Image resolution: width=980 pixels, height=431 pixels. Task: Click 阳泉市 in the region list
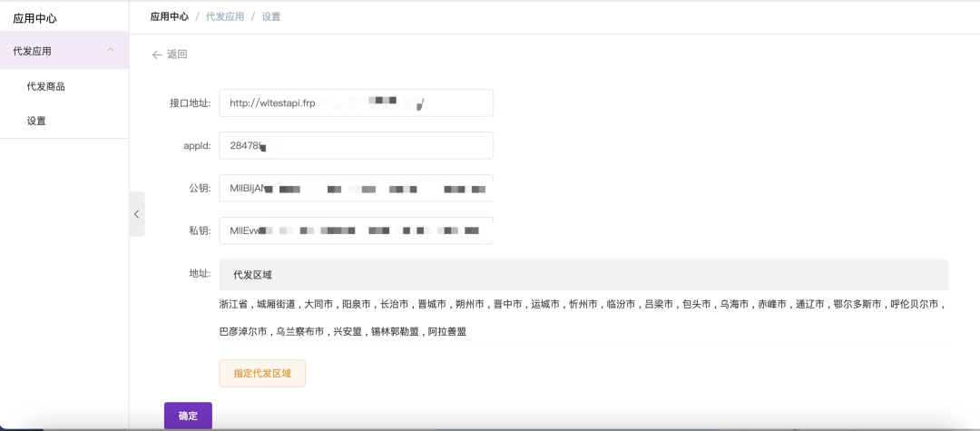(x=358, y=305)
